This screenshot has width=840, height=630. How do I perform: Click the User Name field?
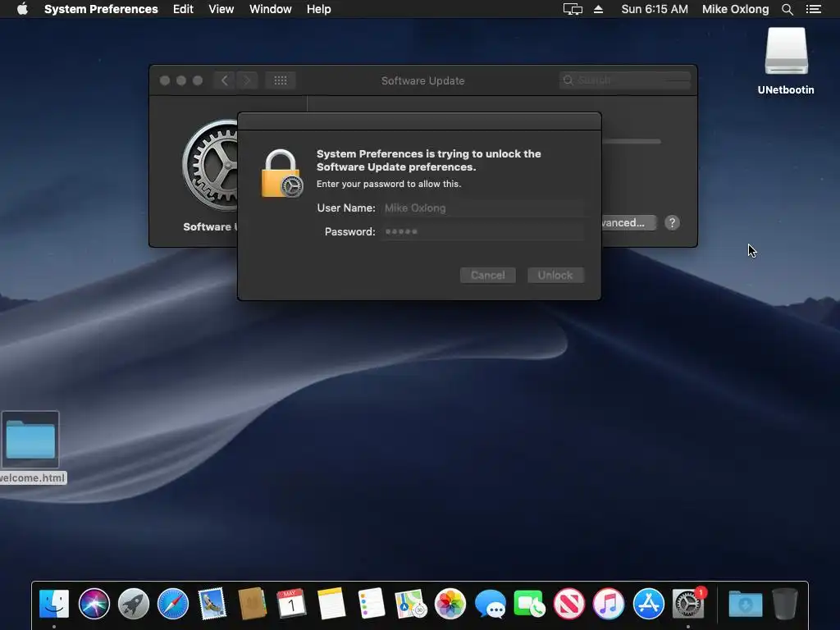(x=482, y=208)
